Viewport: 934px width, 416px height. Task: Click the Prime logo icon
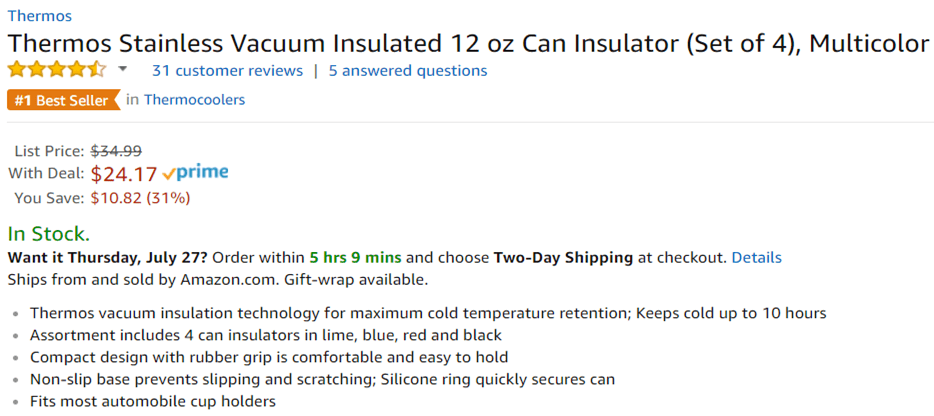tap(196, 173)
